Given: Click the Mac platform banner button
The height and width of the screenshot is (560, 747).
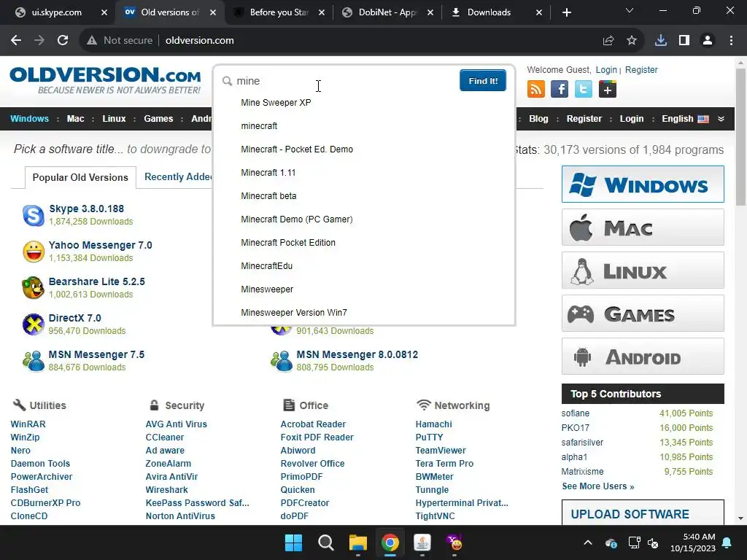Looking at the screenshot, I should [x=643, y=227].
